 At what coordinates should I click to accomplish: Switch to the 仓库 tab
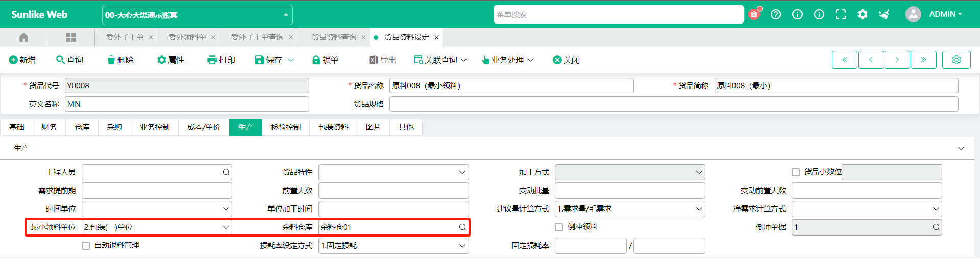click(x=82, y=127)
